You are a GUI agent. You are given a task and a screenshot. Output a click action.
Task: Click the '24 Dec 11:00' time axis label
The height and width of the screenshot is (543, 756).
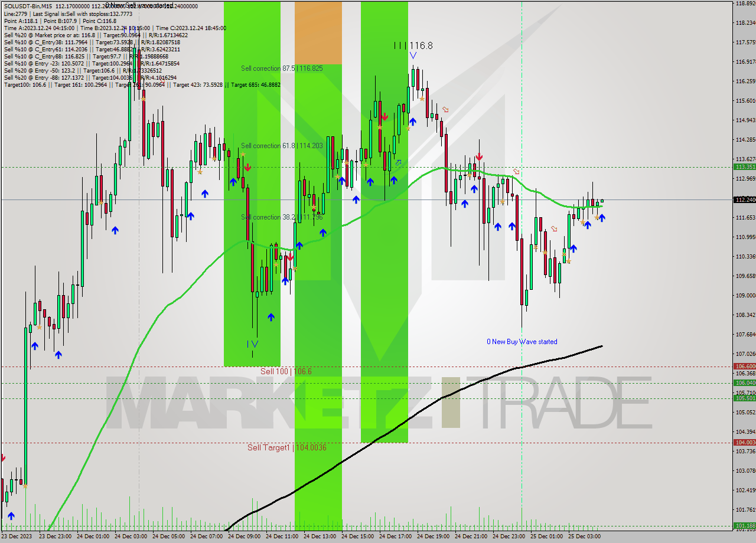pos(282,537)
